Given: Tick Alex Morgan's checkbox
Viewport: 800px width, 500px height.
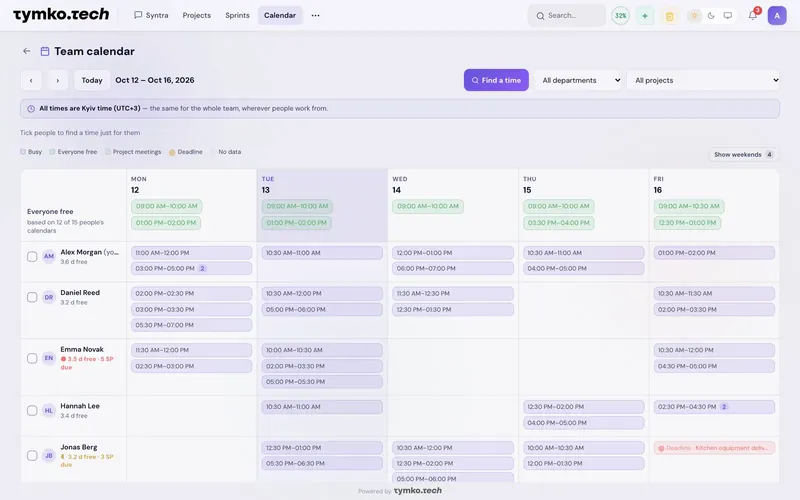Looking at the screenshot, I should [x=32, y=257].
